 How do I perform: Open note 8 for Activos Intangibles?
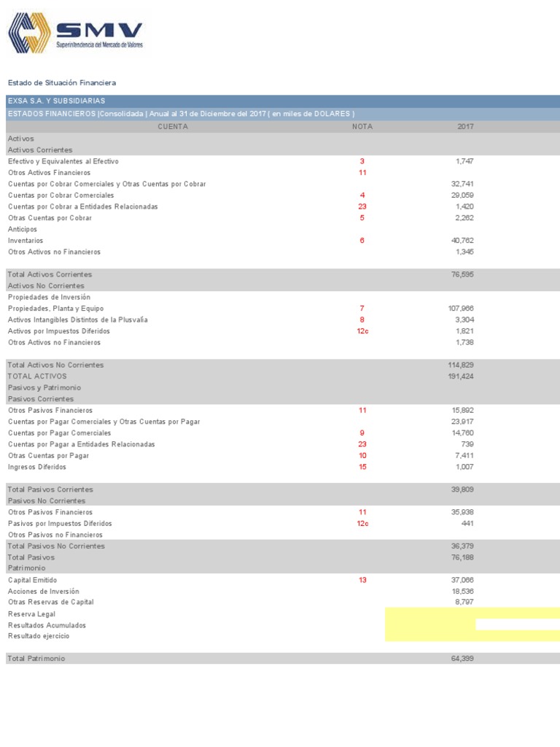[362, 320]
